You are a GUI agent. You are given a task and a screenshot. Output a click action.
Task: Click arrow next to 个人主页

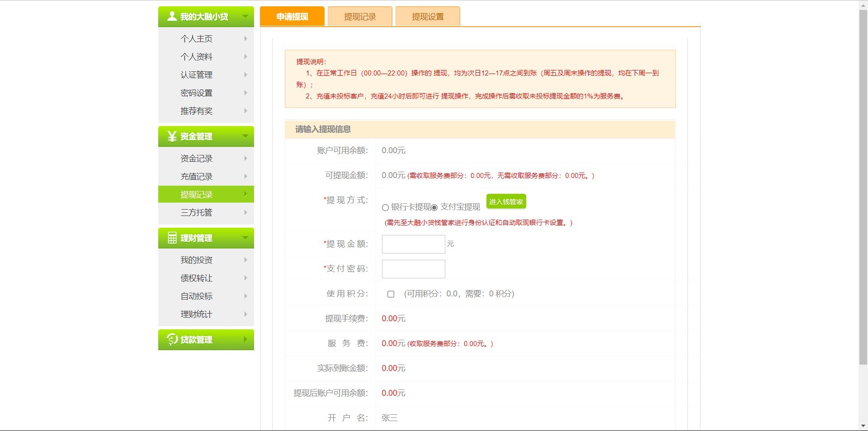point(245,38)
